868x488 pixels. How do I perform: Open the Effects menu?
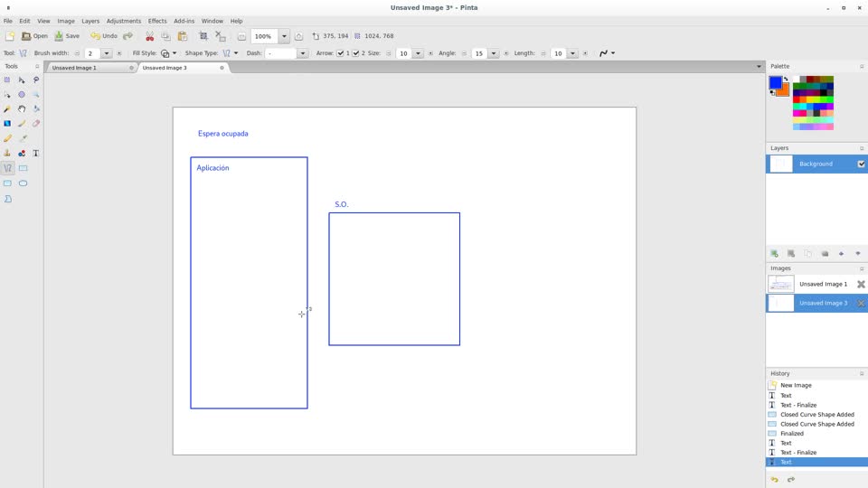coord(157,21)
